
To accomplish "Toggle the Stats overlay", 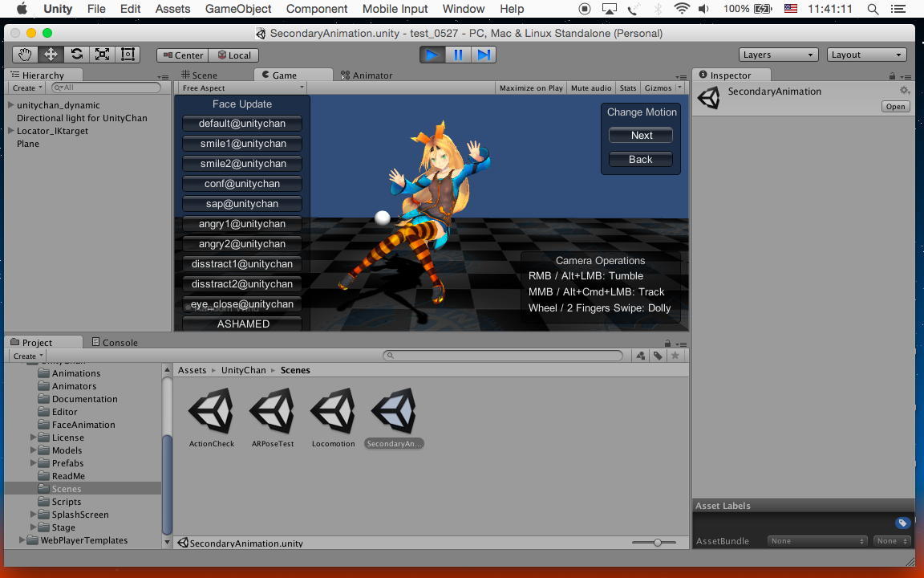I will point(628,88).
